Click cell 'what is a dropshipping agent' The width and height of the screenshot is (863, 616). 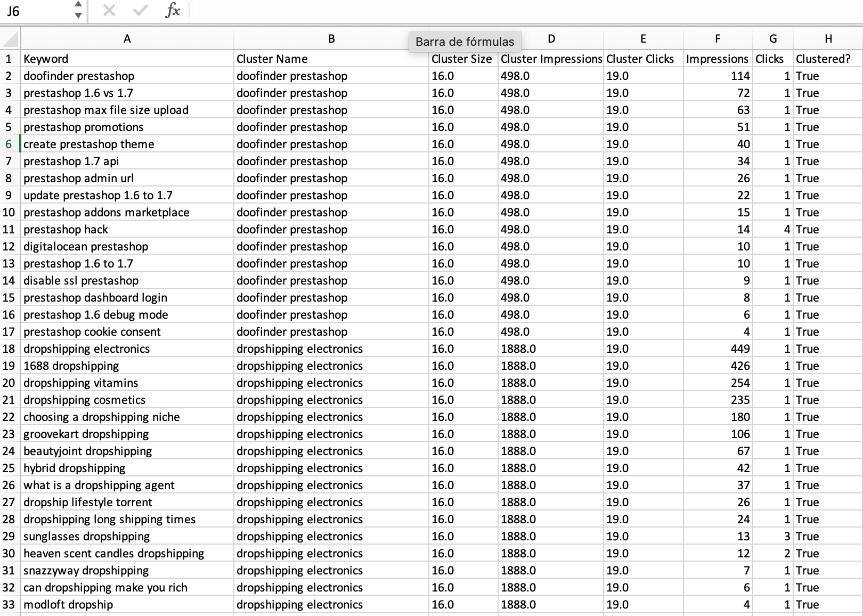127,485
